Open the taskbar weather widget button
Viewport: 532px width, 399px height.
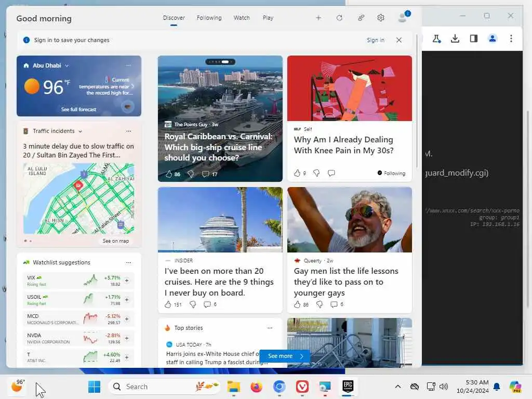coord(18,386)
